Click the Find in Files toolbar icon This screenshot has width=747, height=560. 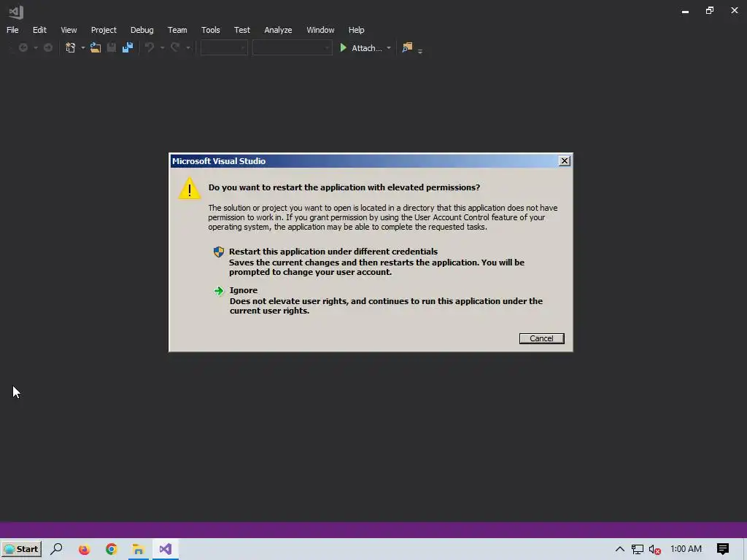[x=407, y=47]
